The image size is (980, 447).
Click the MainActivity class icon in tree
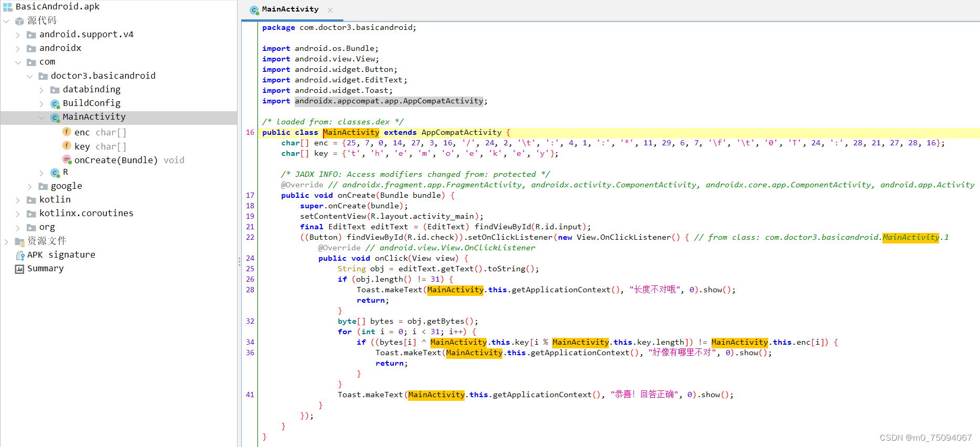[x=55, y=118]
